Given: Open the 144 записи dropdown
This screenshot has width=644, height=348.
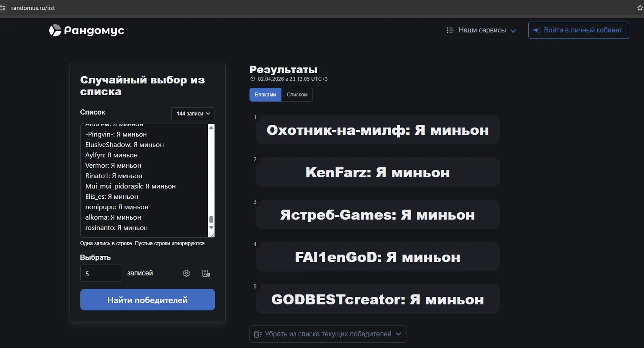Looking at the screenshot, I should pyautogui.click(x=193, y=113).
